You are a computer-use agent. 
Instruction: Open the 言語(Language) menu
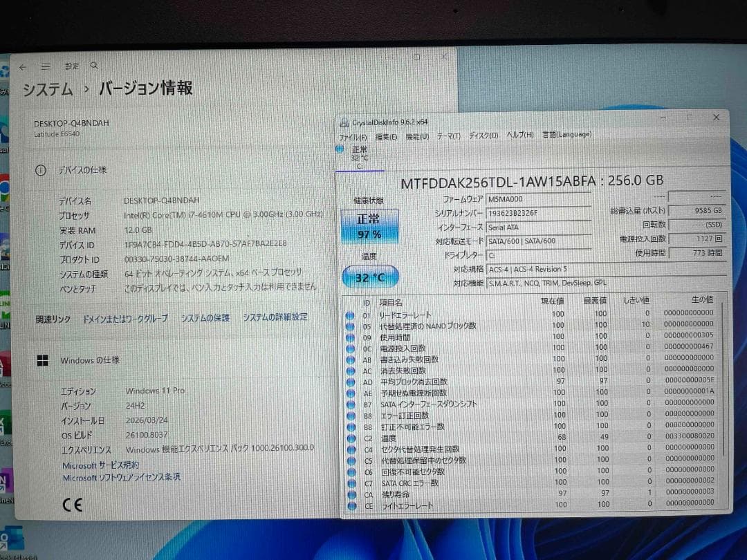point(566,133)
